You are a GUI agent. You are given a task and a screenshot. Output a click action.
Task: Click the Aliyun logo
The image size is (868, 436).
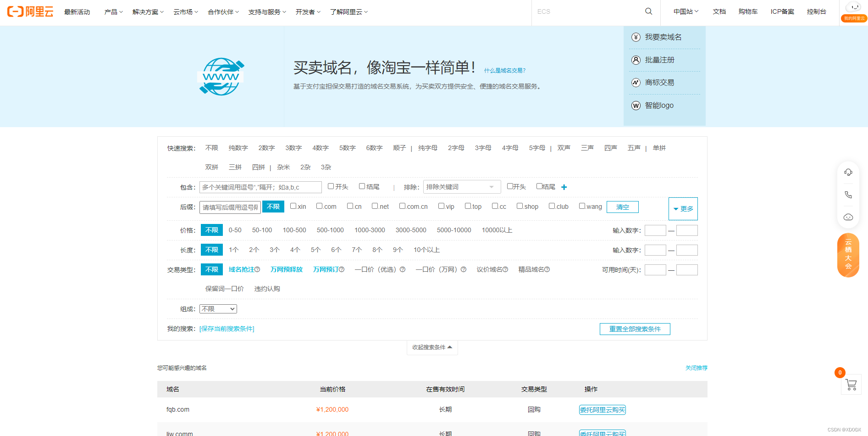pyautogui.click(x=30, y=11)
